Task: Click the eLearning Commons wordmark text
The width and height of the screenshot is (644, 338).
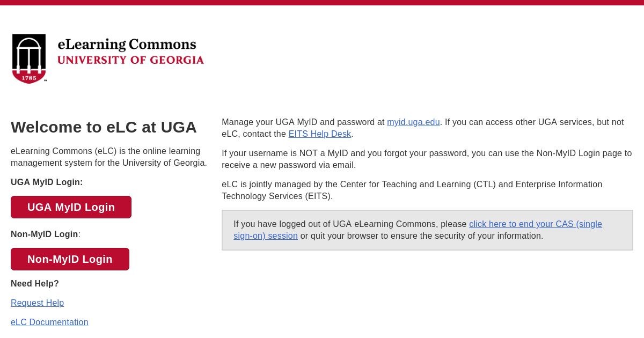Action: click(127, 45)
